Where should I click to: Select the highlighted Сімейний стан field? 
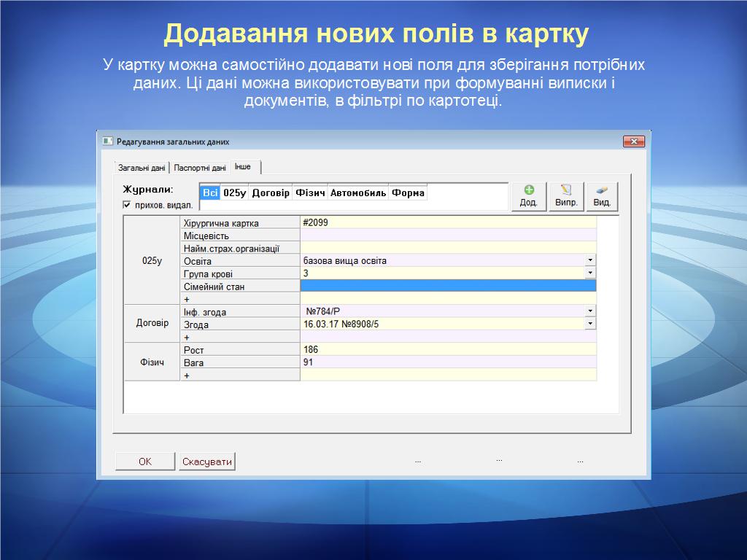tap(448, 286)
